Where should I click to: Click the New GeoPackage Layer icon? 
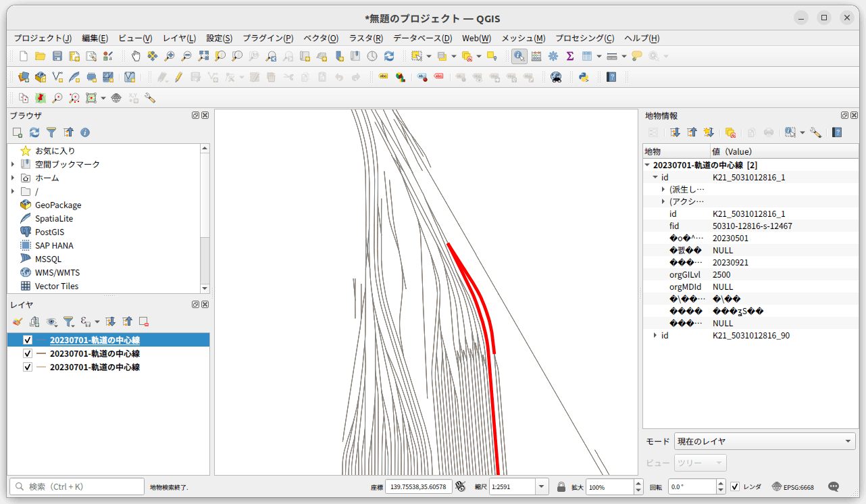coord(41,77)
